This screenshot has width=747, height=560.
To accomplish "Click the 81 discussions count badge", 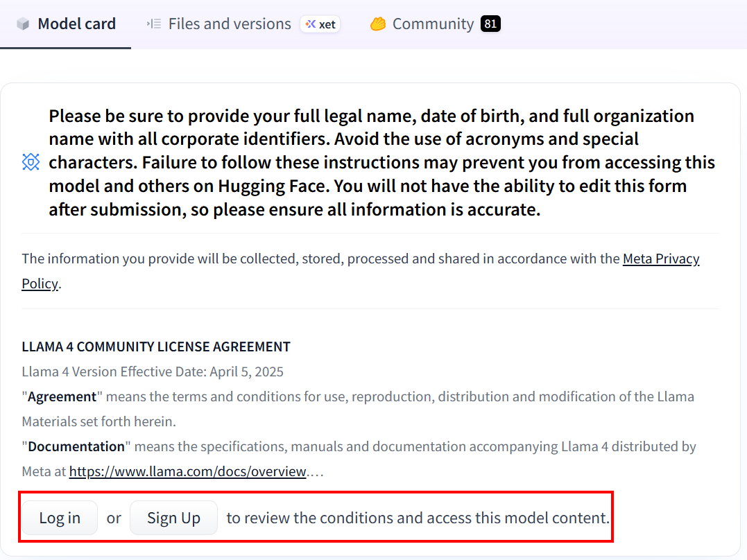I will pyautogui.click(x=490, y=24).
